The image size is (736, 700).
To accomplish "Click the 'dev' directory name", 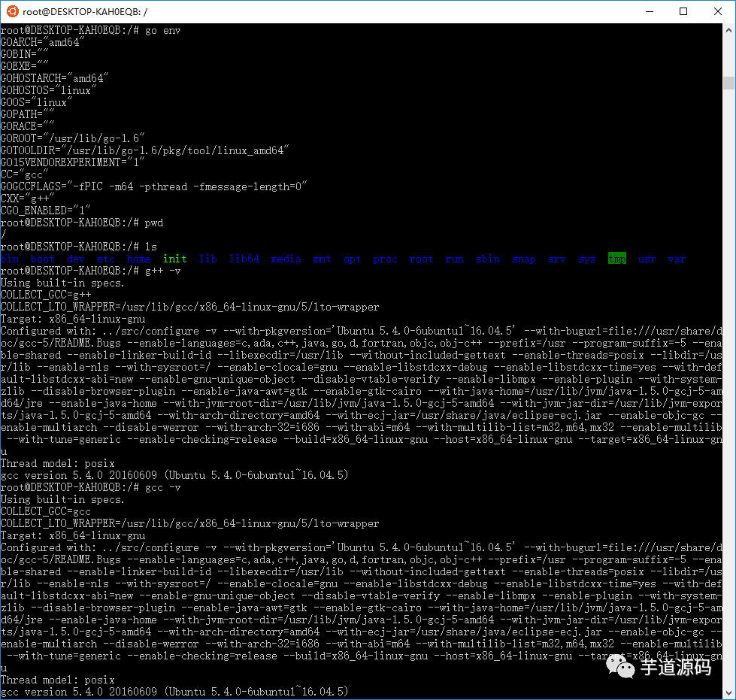I will point(76,259).
